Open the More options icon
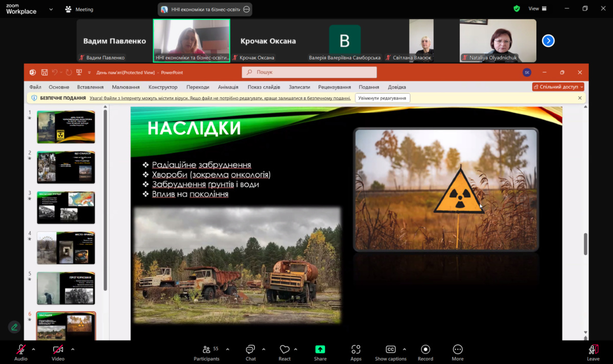The image size is (613, 364). coord(458,350)
